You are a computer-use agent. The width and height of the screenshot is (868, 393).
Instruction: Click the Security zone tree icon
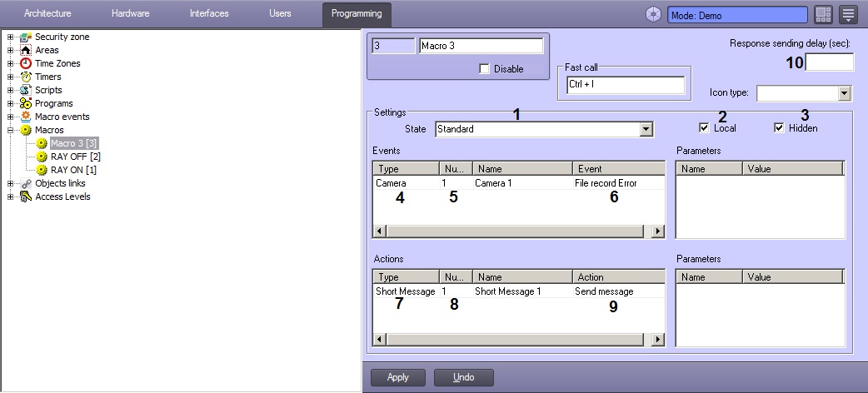click(x=26, y=37)
